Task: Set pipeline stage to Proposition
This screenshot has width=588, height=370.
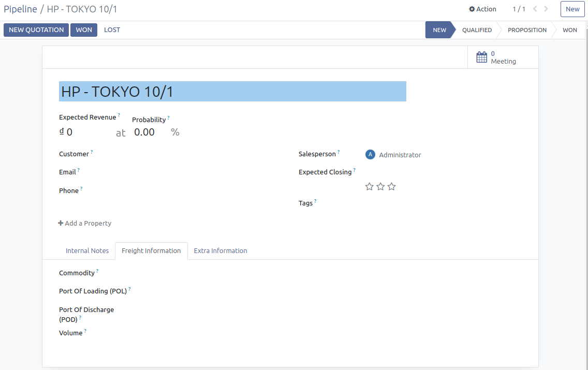Action: [x=527, y=30]
